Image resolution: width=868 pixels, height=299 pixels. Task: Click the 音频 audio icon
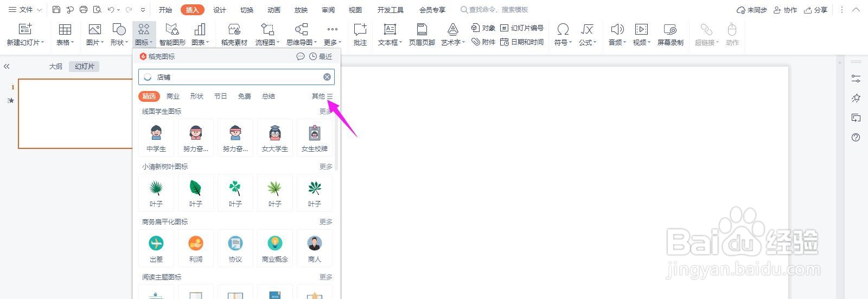tap(617, 29)
